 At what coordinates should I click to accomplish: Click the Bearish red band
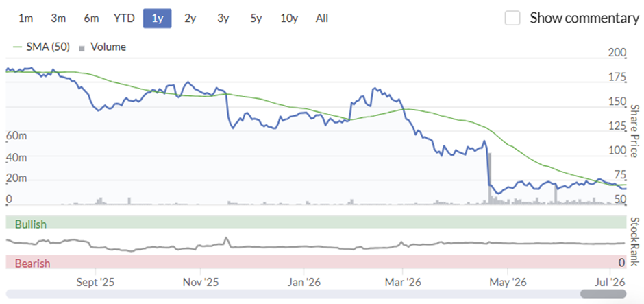[316, 262]
